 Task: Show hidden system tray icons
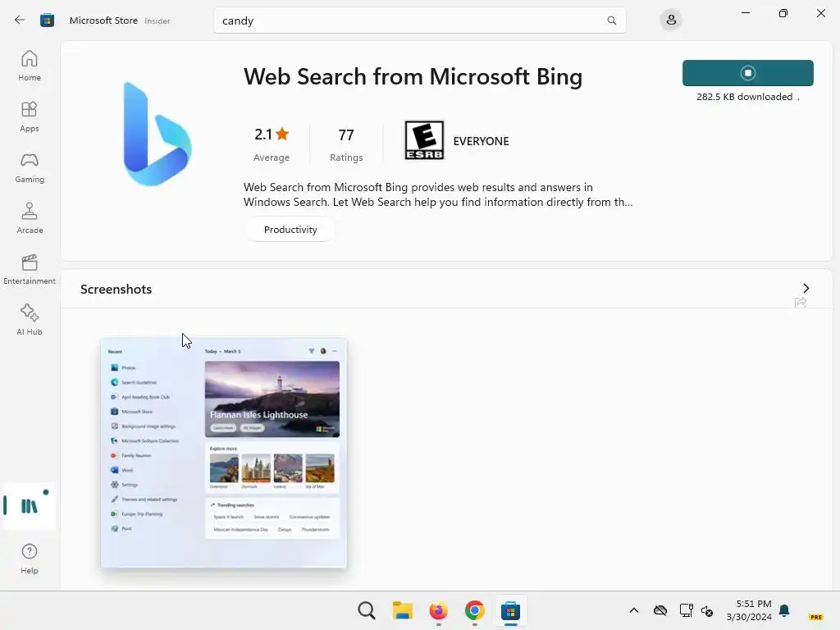pyautogui.click(x=634, y=610)
